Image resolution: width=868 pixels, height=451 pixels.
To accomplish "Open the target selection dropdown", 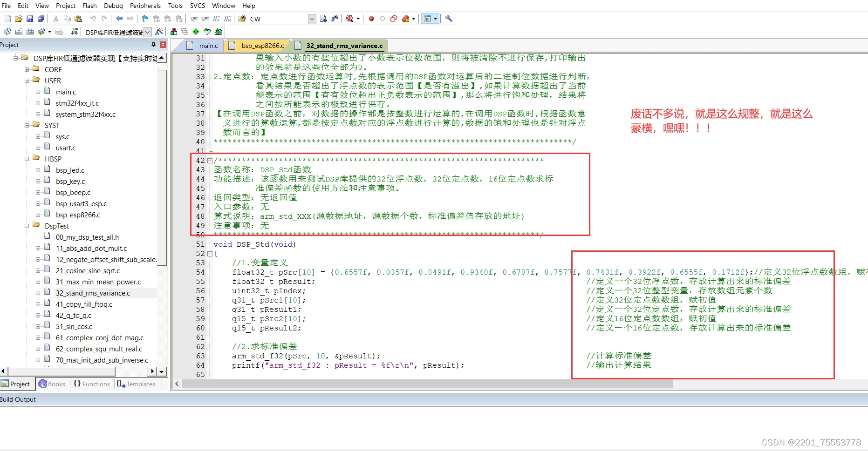I will [148, 32].
